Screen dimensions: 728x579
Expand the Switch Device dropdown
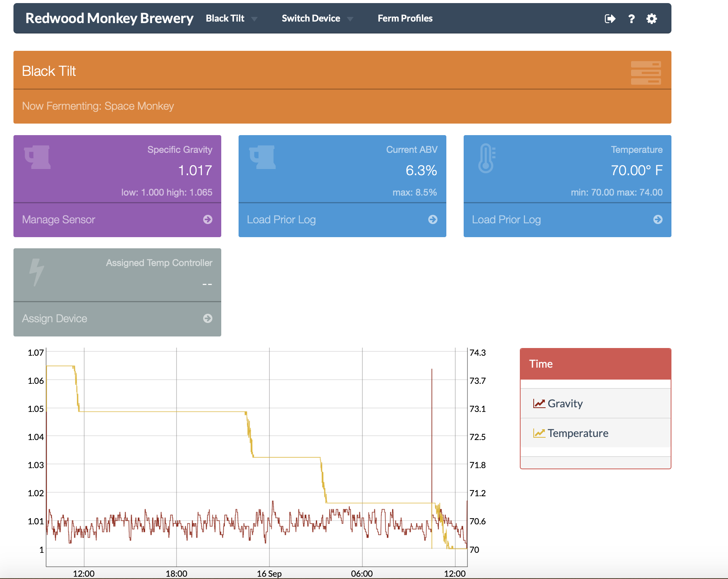pyautogui.click(x=317, y=18)
